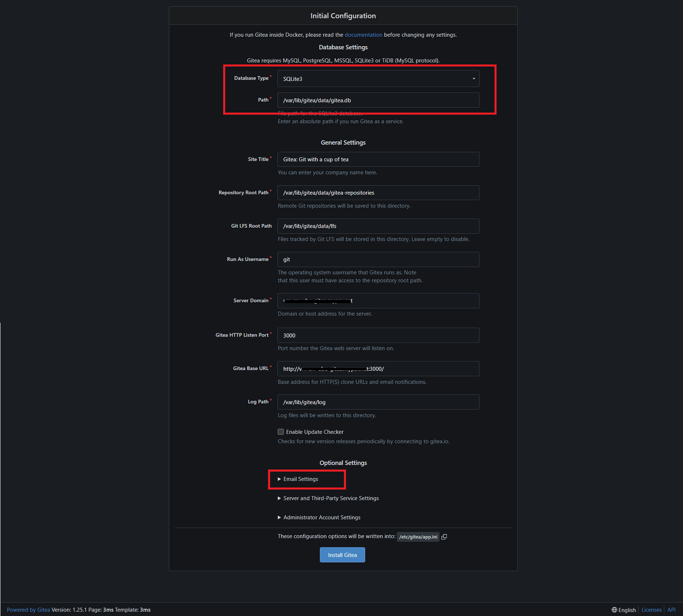Click the database Path input field

(x=378, y=100)
